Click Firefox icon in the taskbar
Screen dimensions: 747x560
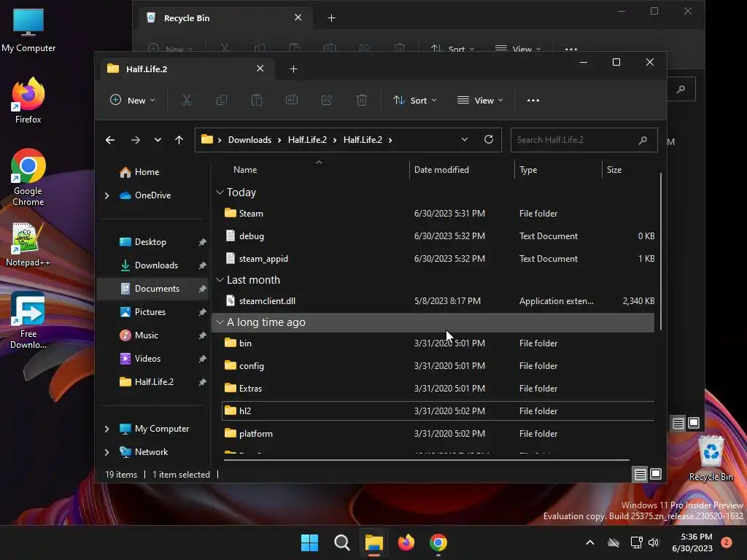[406, 542]
